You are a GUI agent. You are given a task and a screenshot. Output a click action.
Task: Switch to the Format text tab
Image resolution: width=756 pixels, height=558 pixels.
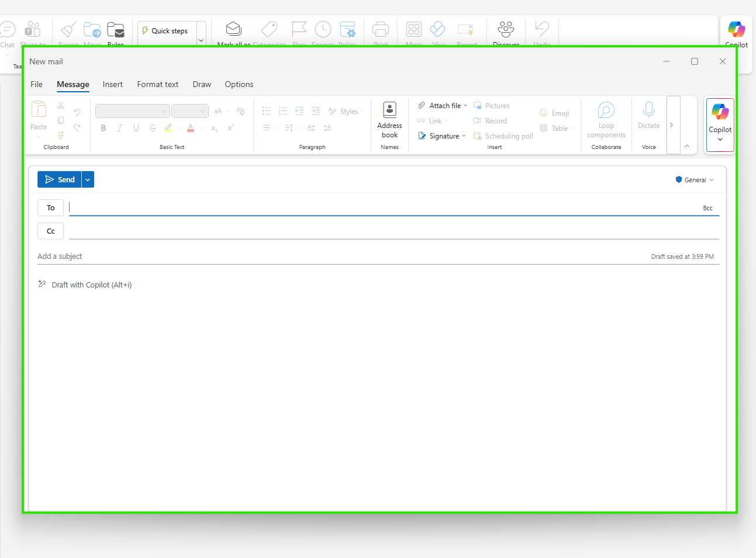(x=158, y=84)
